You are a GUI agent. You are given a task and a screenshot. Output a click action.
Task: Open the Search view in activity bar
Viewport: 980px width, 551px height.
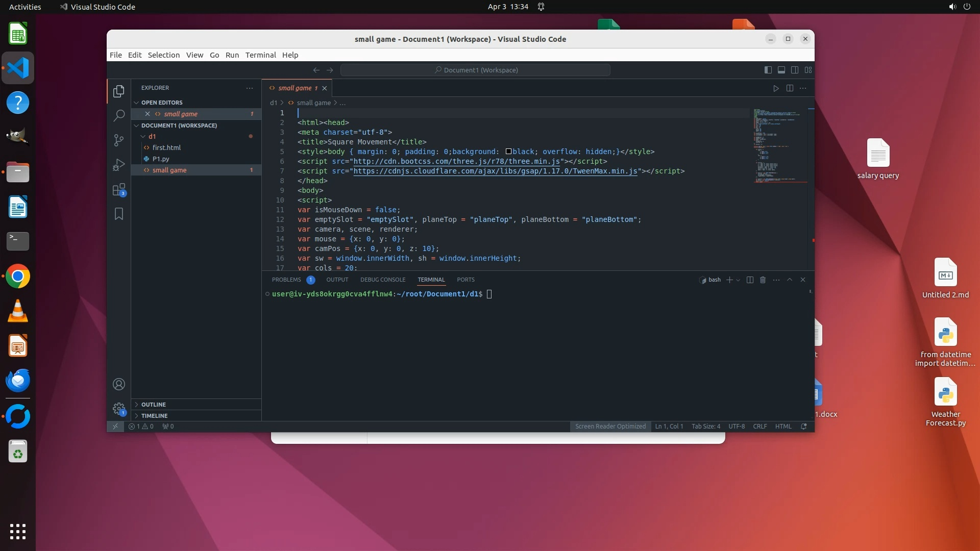coord(119,116)
